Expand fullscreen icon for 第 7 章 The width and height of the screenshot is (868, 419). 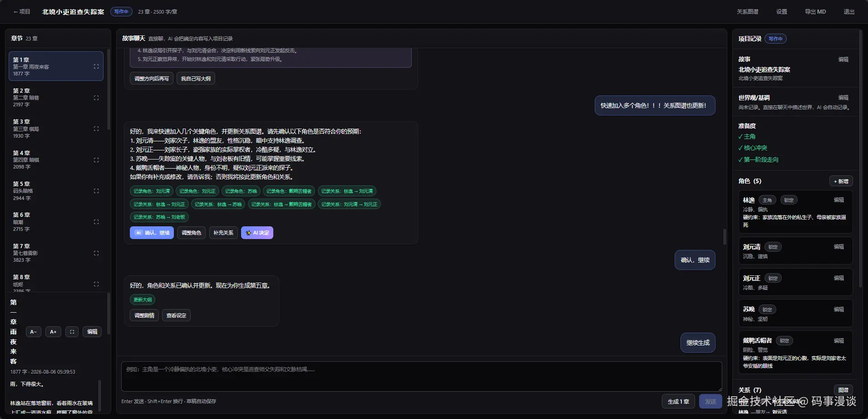click(x=96, y=253)
